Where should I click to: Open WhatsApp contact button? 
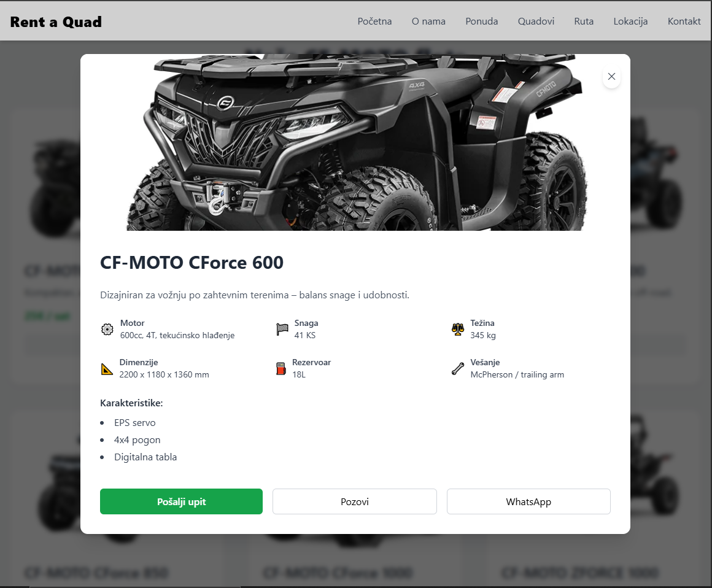tap(528, 501)
